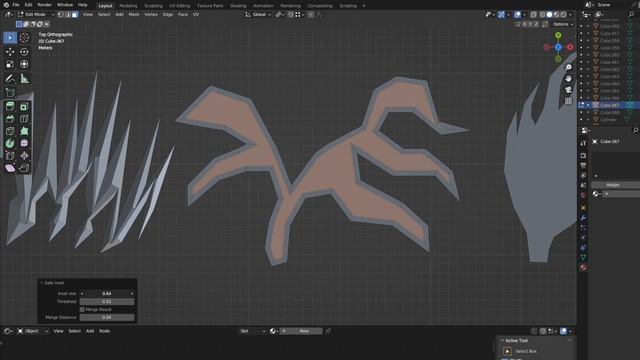The image size is (640, 360).
Task: Switch to the Shading workspace tab
Action: [238, 6]
